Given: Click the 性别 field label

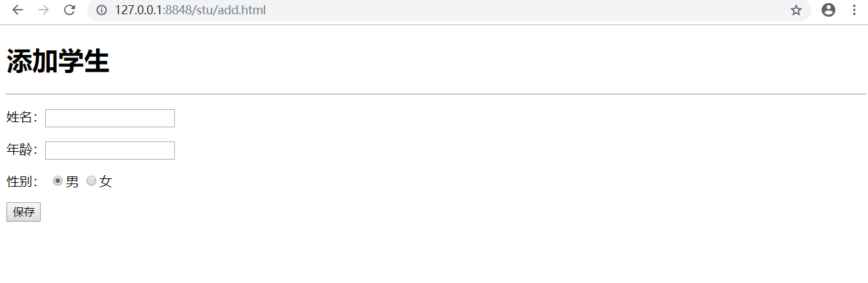Looking at the screenshot, I should pos(21,182).
